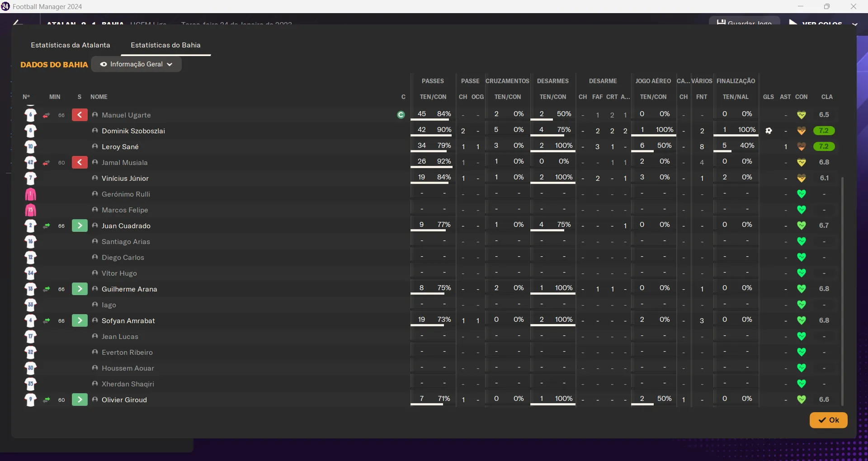Click Leroy Sané's 7.2 rating badge

824,146
